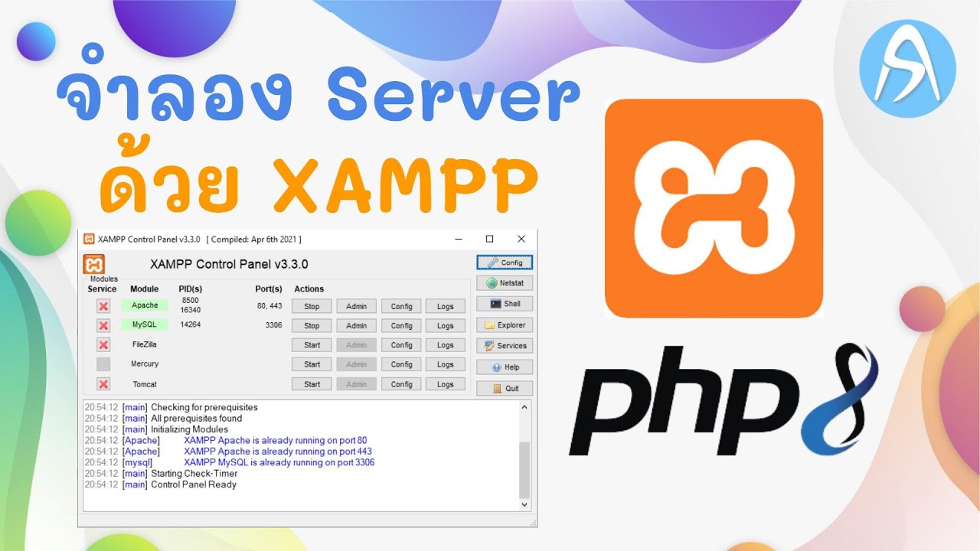
Task: Click log line 'All prerequisites found'
Action: click(x=196, y=419)
